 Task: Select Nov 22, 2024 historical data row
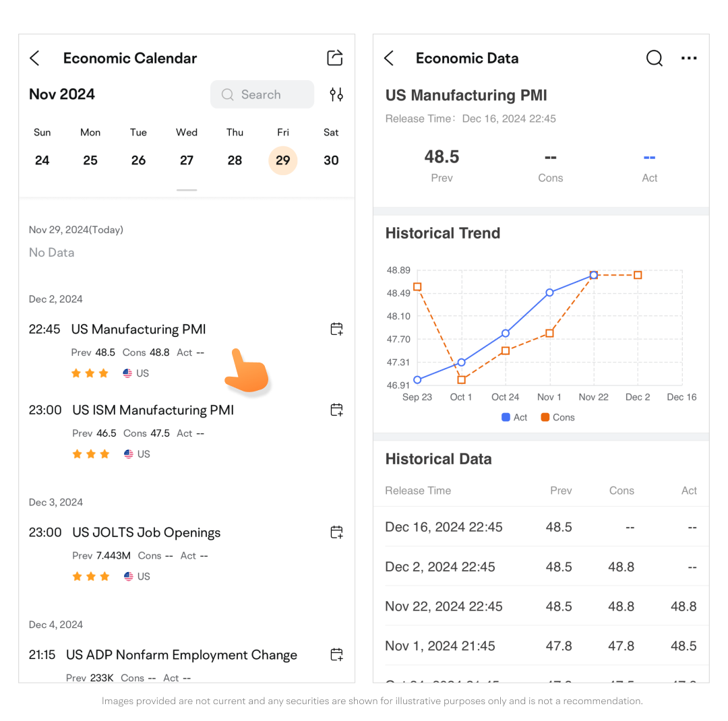541,606
